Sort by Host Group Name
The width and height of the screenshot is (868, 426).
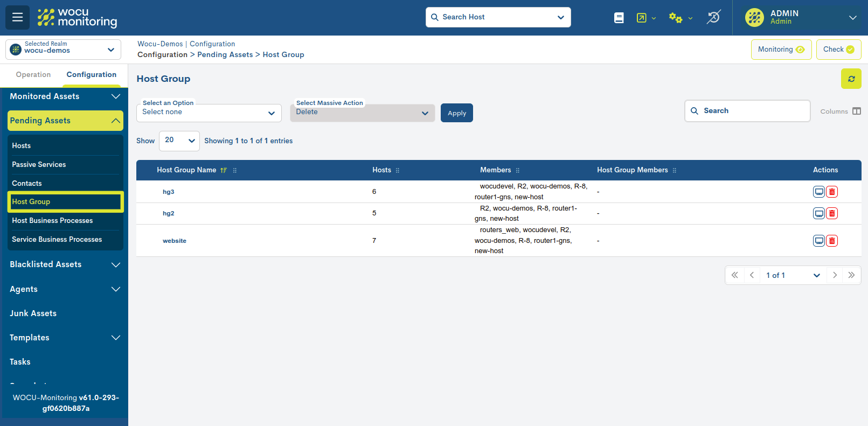coord(224,170)
